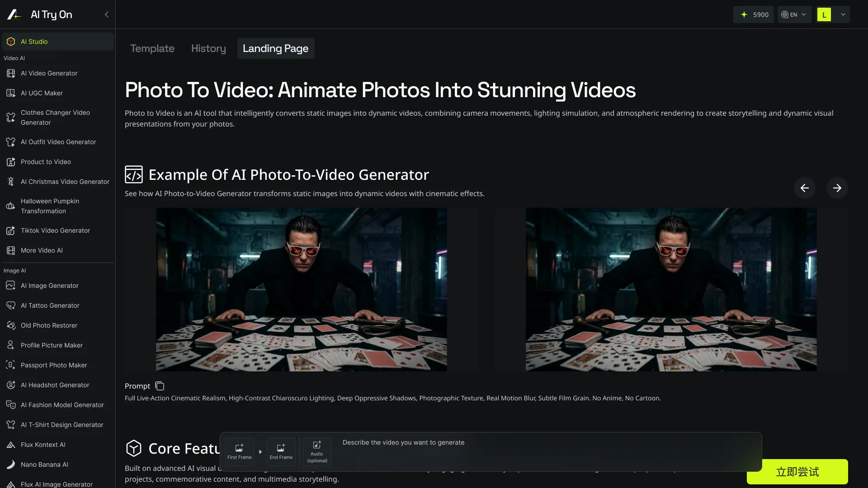Open AI UGC Maker from sidebar

pos(42,93)
